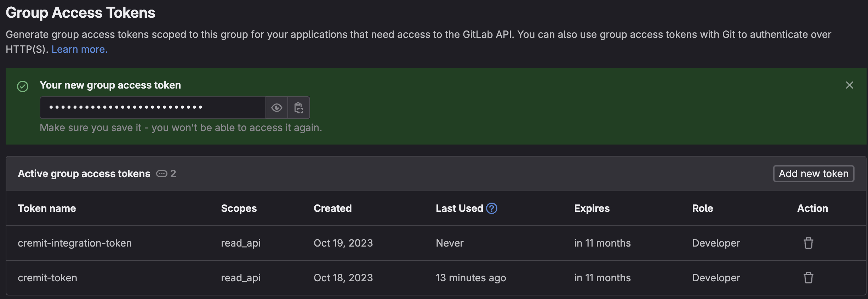The height and width of the screenshot is (299, 868).
Task: Click the Token name column header
Action: click(47, 208)
